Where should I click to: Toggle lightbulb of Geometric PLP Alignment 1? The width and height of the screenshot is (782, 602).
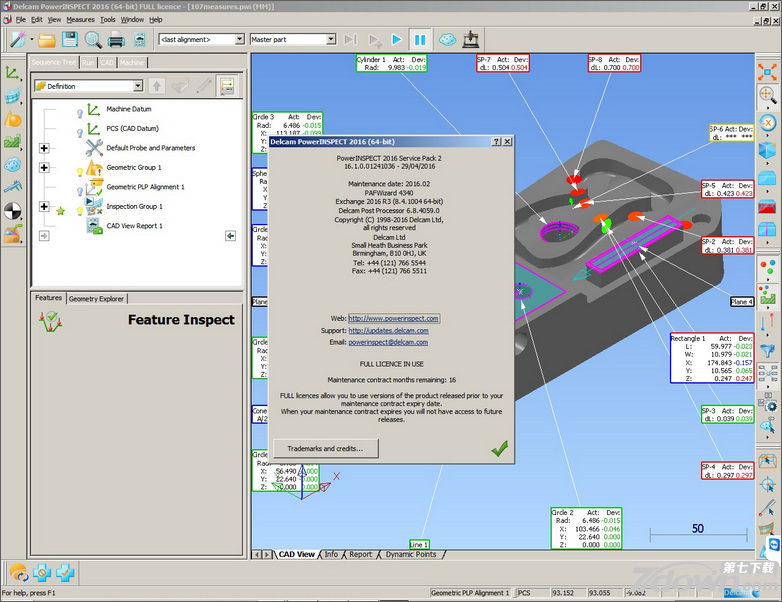(x=79, y=191)
